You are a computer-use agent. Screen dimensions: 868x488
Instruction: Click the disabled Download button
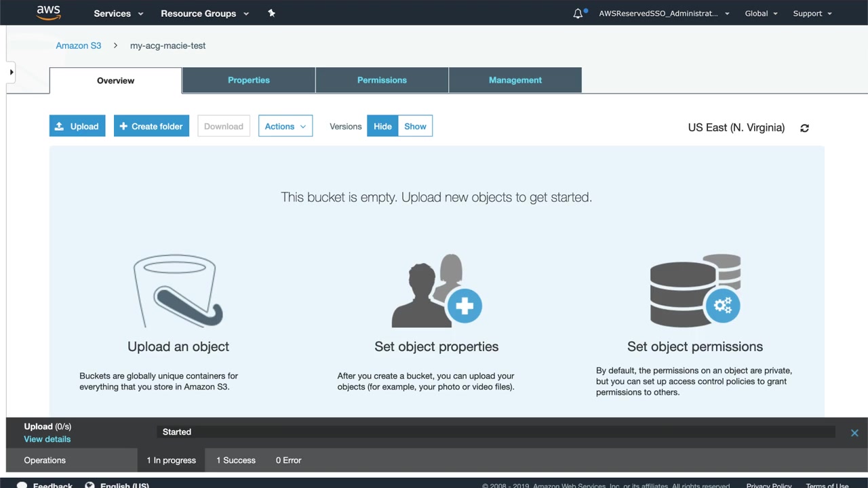[224, 126]
